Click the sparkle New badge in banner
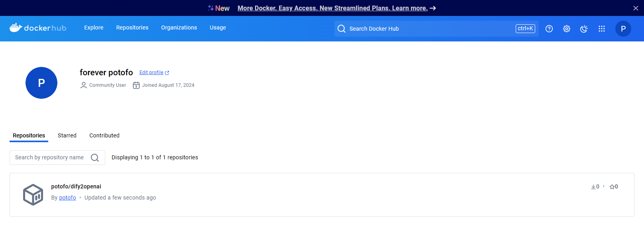 point(219,8)
